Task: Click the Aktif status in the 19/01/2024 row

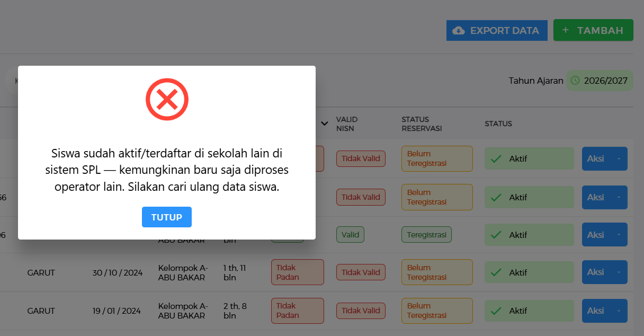Action: (529, 311)
